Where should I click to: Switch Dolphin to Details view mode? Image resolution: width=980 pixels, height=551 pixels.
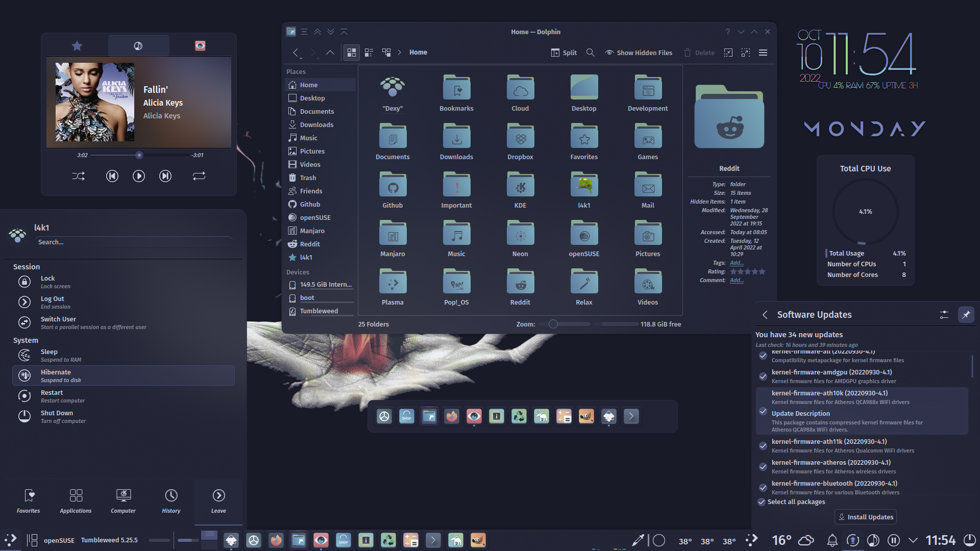pyautogui.click(x=386, y=53)
